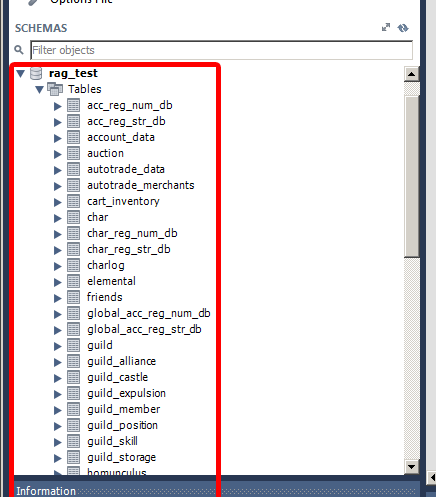The width and height of the screenshot is (436, 497).
Task: Select the guild_position table name
Action: (122, 425)
